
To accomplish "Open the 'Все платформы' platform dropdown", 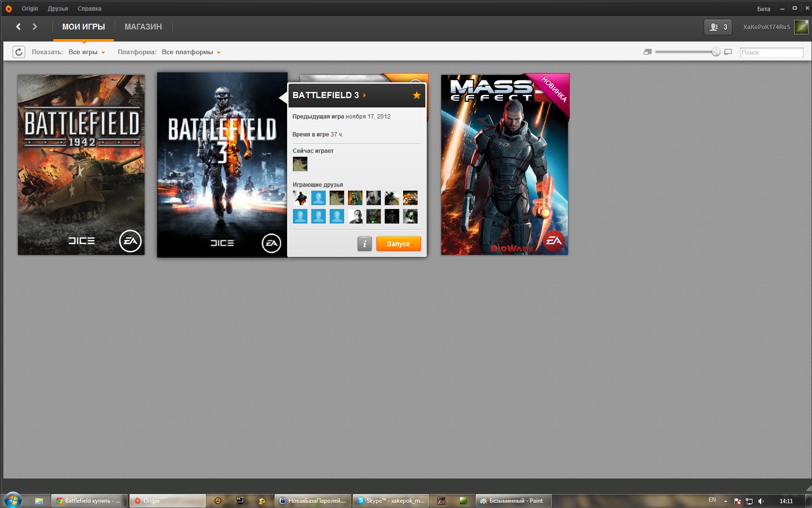I will coord(191,52).
